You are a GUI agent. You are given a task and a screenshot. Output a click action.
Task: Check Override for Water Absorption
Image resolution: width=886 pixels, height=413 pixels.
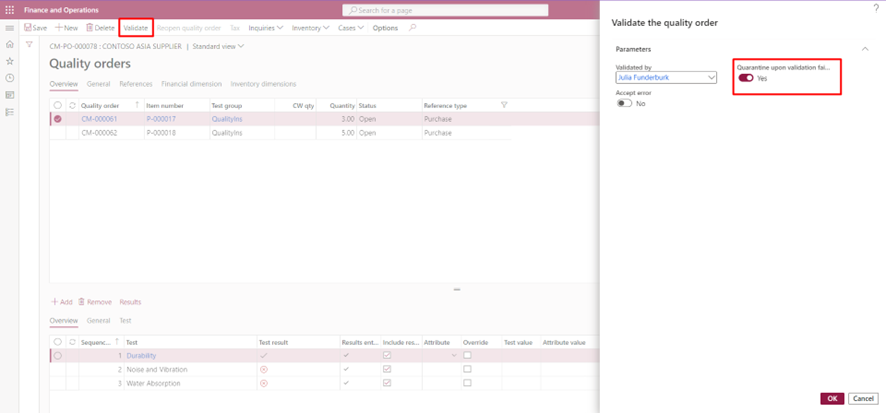[x=467, y=383]
